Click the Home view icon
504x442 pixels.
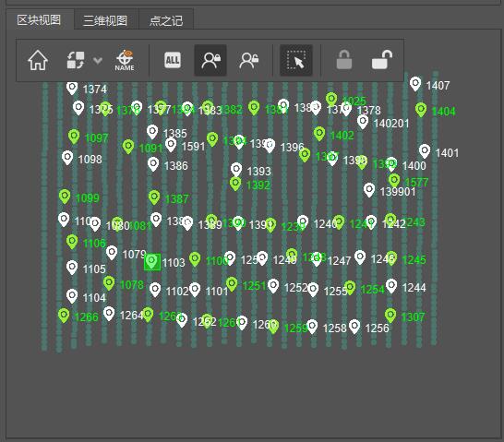pos(38,60)
